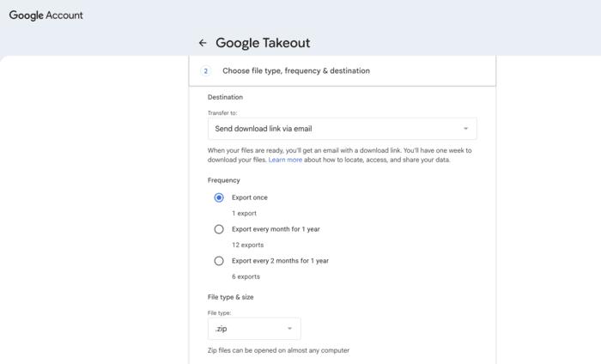601x364 pixels.
Task: Click the '12 exports' text
Action: (x=247, y=245)
